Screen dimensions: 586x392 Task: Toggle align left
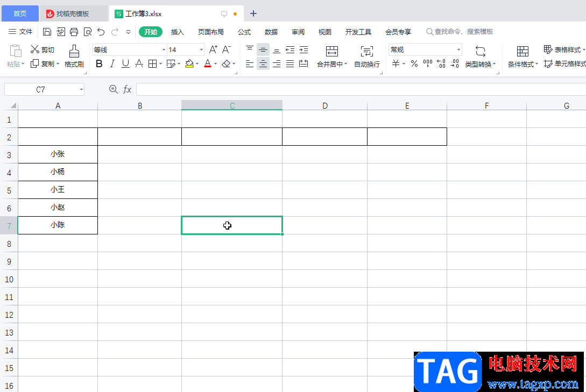250,64
